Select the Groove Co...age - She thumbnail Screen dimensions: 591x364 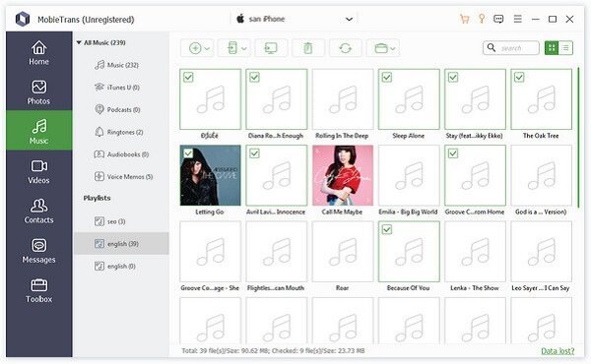[x=211, y=252]
